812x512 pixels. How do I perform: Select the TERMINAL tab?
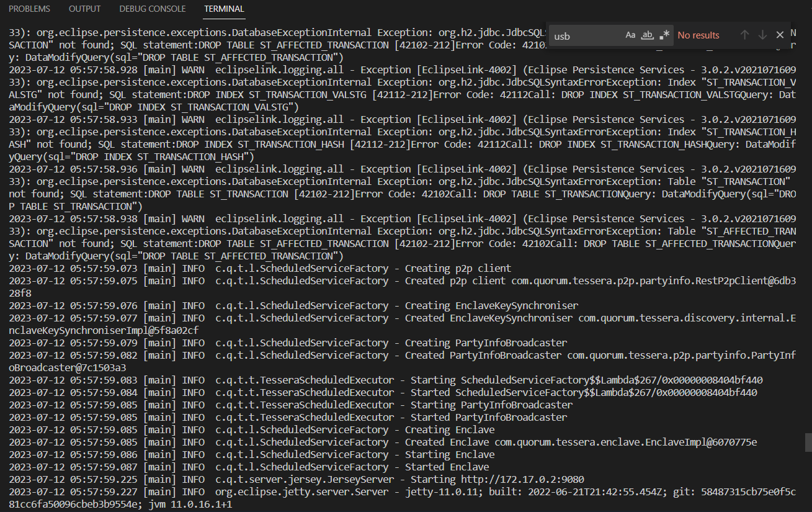point(223,9)
